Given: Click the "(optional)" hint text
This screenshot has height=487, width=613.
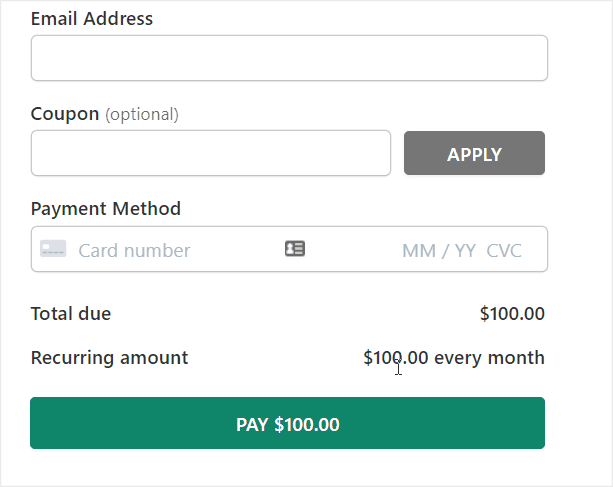Looking at the screenshot, I should pos(142,114).
